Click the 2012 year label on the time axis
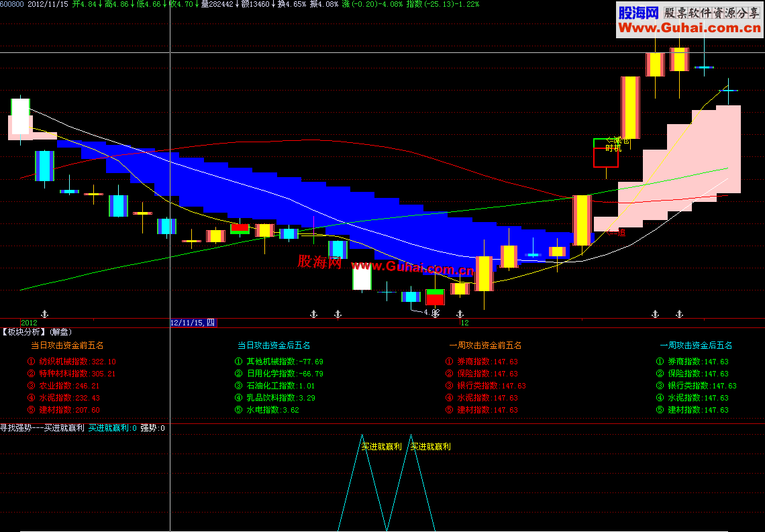 29,323
